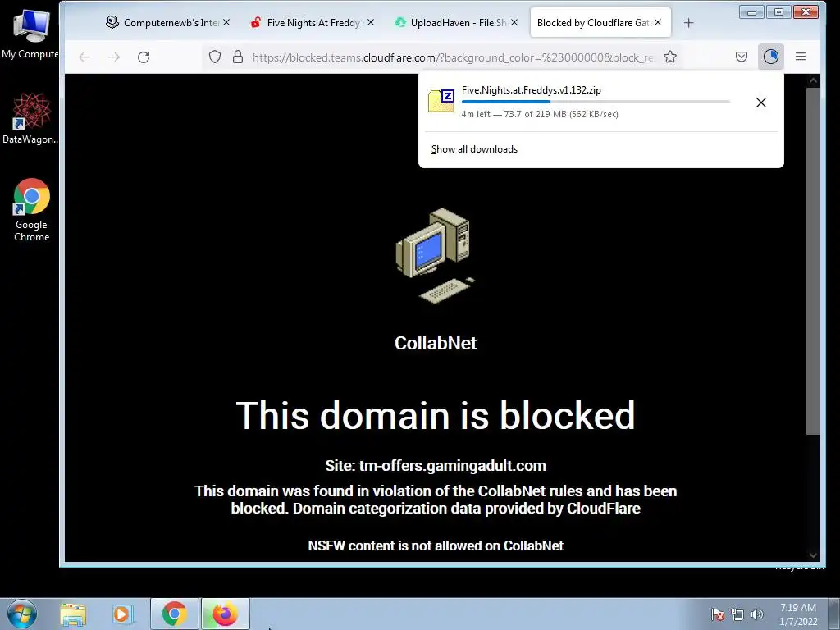Open Action Center flag tray icon

coord(718,614)
